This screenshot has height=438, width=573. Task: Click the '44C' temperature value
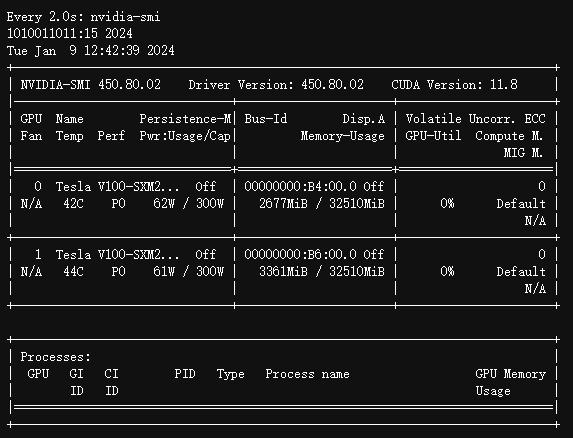click(x=73, y=271)
